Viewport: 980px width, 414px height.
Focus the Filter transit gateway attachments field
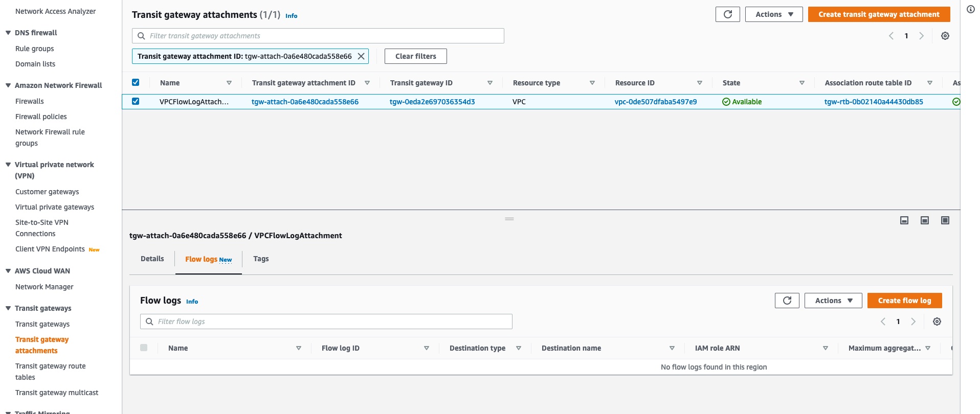point(318,36)
